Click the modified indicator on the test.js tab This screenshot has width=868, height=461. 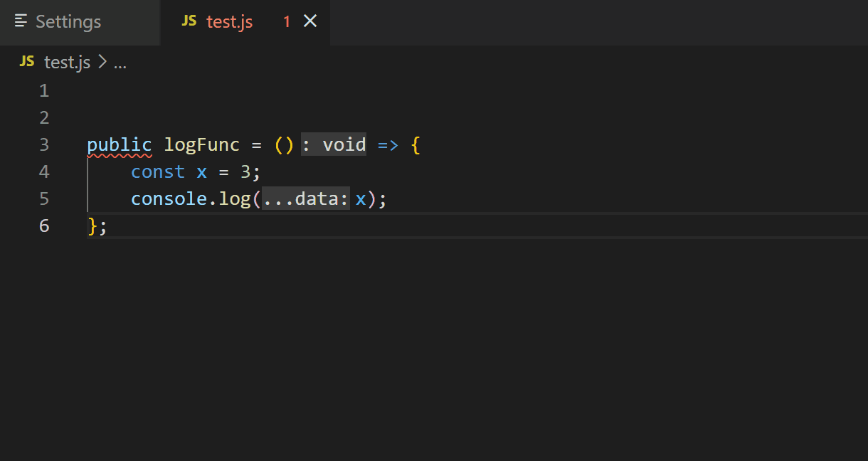(x=287, y=21)
